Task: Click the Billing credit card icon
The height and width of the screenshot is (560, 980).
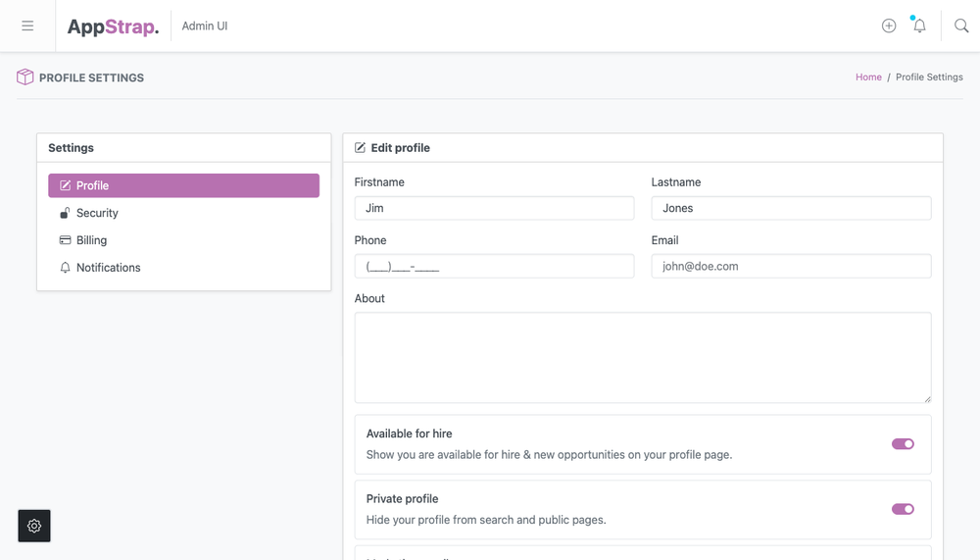Action: pos(65,240)
